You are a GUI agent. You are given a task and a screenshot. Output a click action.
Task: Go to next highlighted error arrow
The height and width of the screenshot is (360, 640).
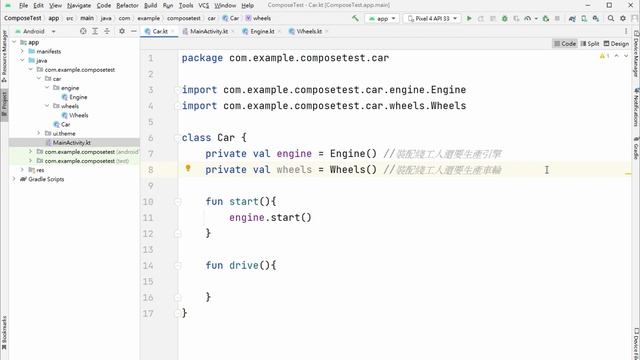(x=626, y=56)
